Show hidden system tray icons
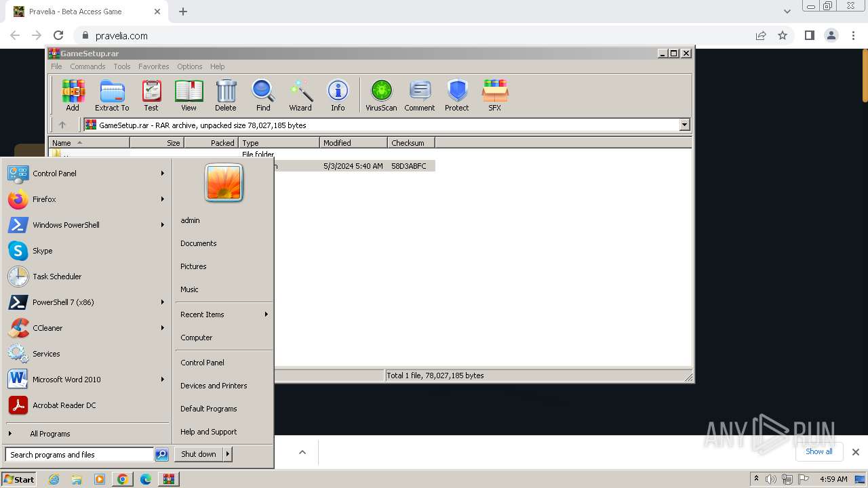Screen dimensions: 868x488 click(x=756, y=479)
